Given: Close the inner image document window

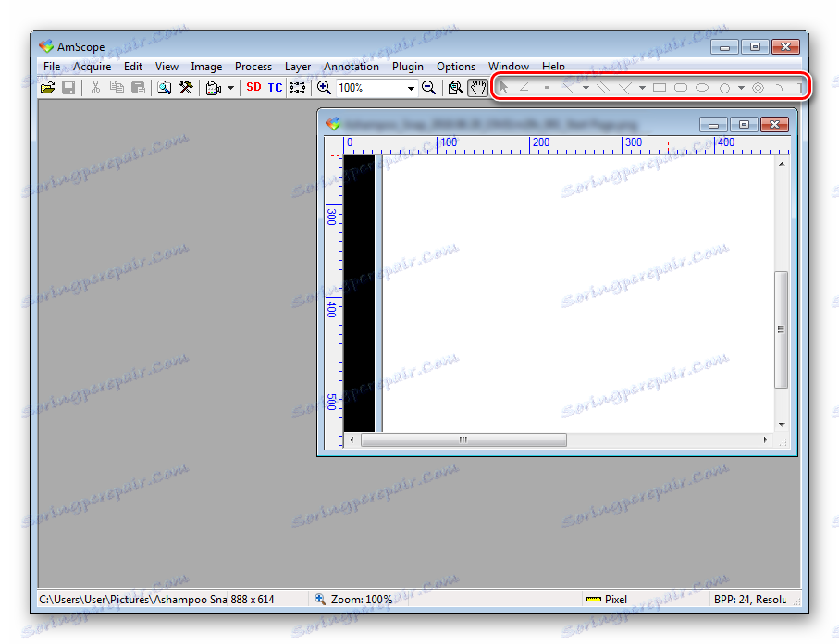Looking at the screenshot, I should pos(774,125).
